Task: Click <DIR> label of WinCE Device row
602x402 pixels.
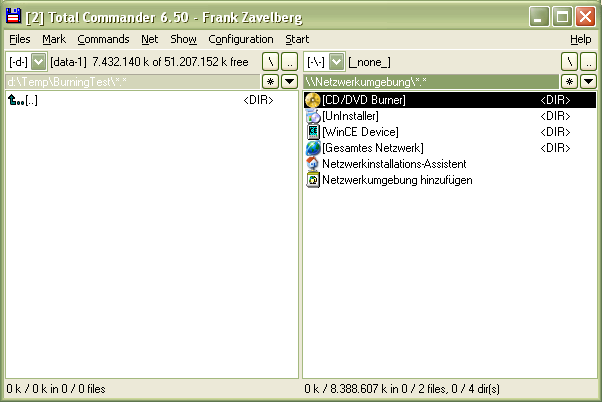Action: click(x=555, y=132)
